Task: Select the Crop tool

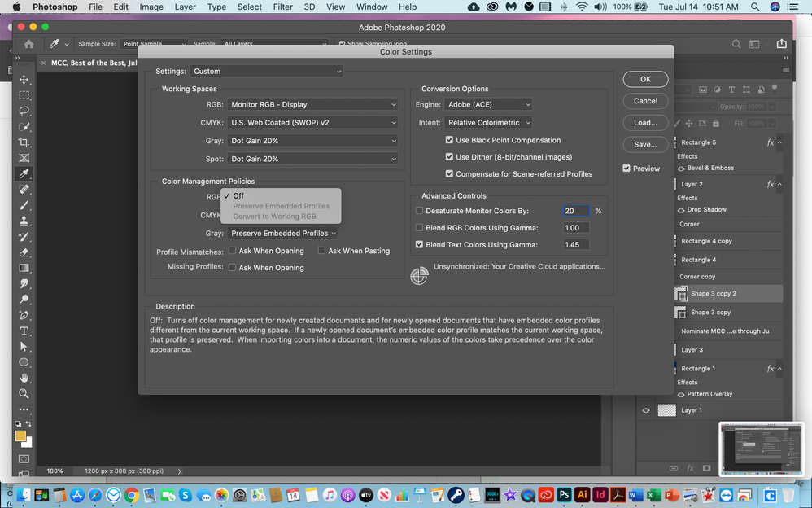Action: point(24,142)
